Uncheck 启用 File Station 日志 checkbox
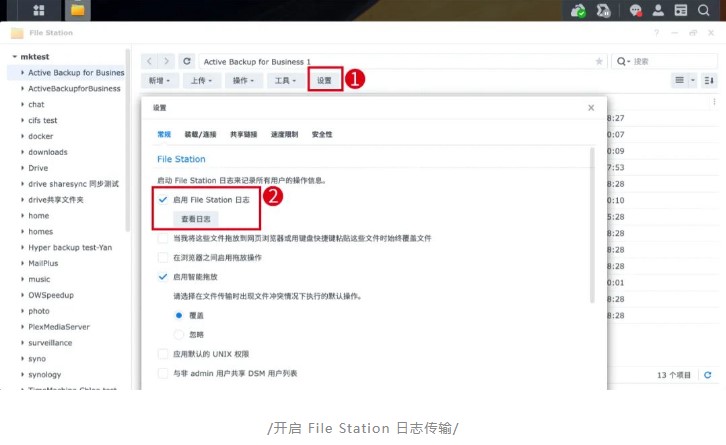Image resolution: width=726 pixels, height=445 pixels. (x=163, y=200)
